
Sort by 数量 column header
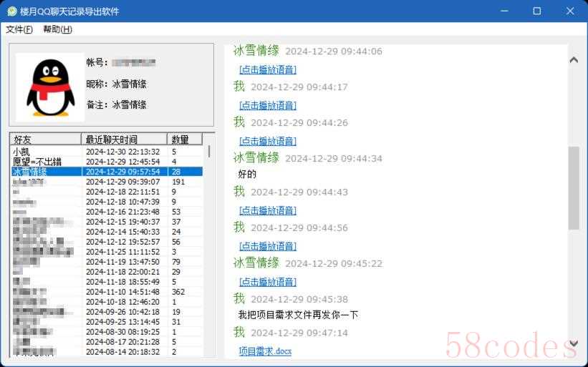(x=185, y=140)
